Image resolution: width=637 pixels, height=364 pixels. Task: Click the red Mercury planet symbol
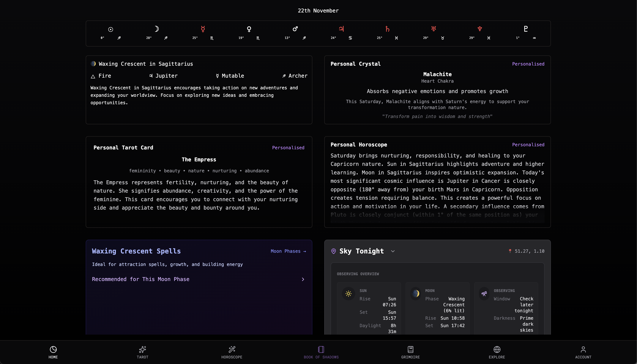point(203,29)
